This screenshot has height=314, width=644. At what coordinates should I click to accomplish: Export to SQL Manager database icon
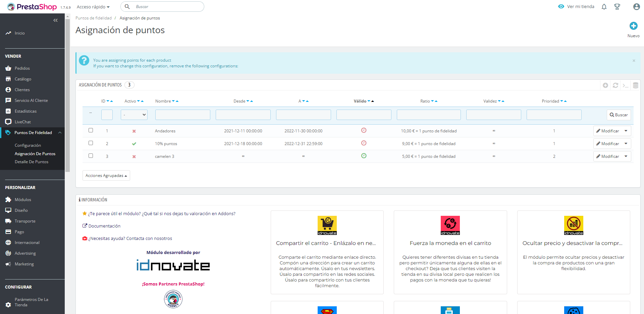tap(636, 85)
